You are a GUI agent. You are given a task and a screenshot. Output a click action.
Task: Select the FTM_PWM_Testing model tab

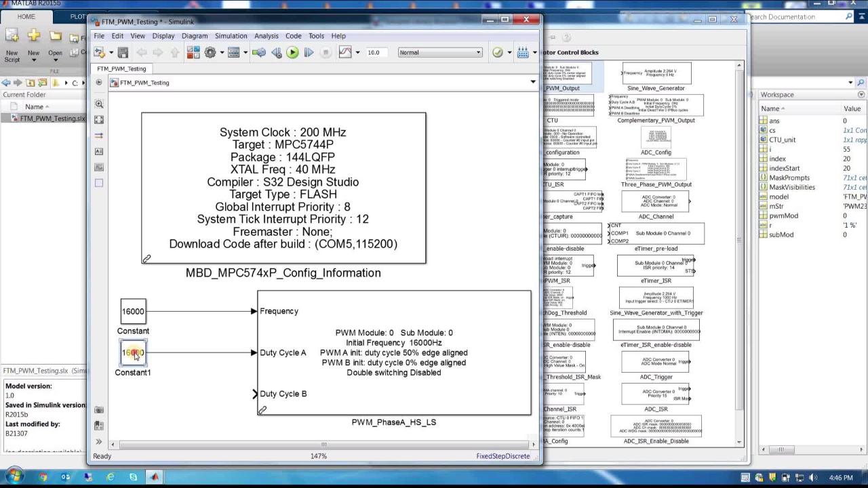[121, 68]
